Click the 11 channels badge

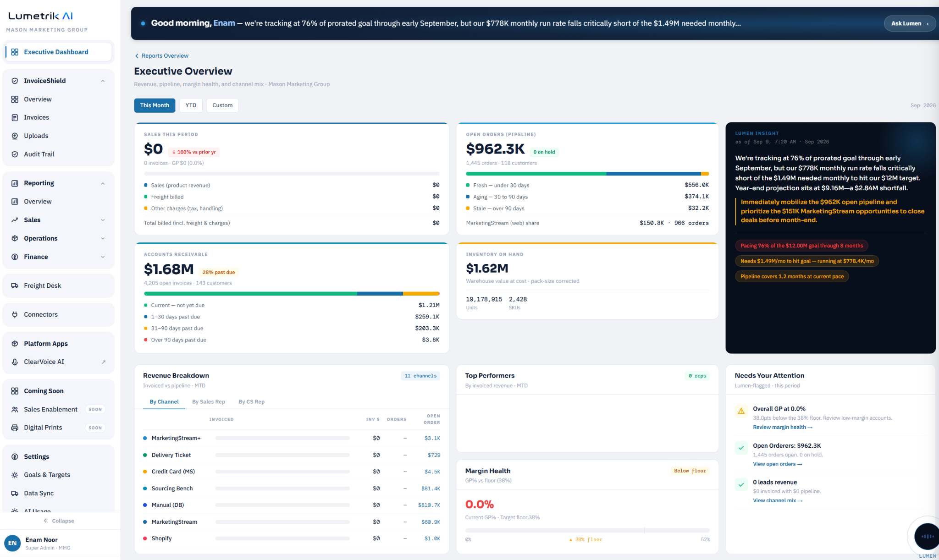click(420, 376)
